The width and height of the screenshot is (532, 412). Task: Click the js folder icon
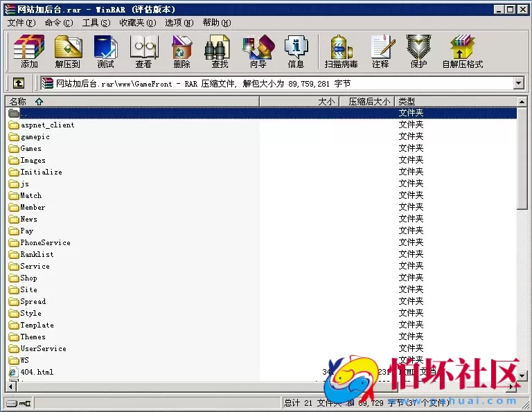point(14,183)
